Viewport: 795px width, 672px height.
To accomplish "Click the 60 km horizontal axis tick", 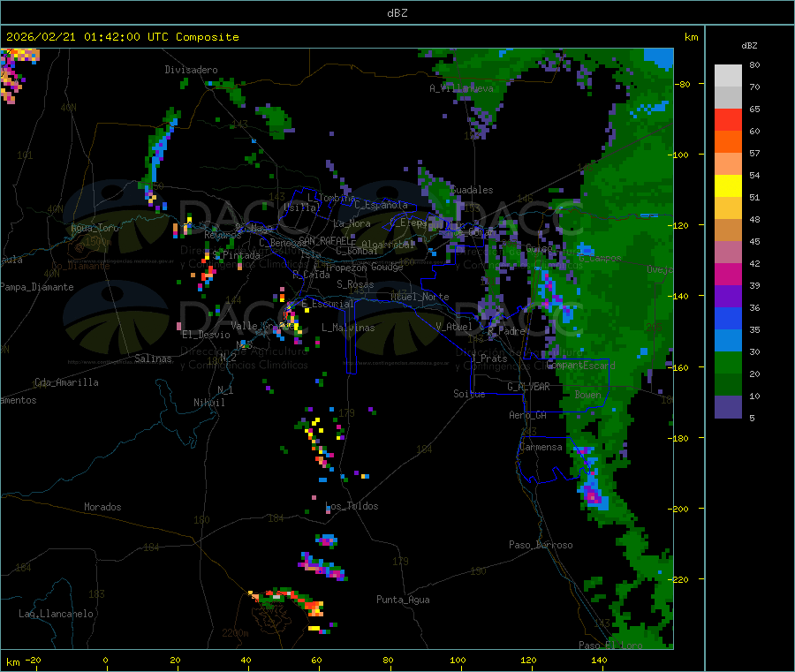I will 317,660.
